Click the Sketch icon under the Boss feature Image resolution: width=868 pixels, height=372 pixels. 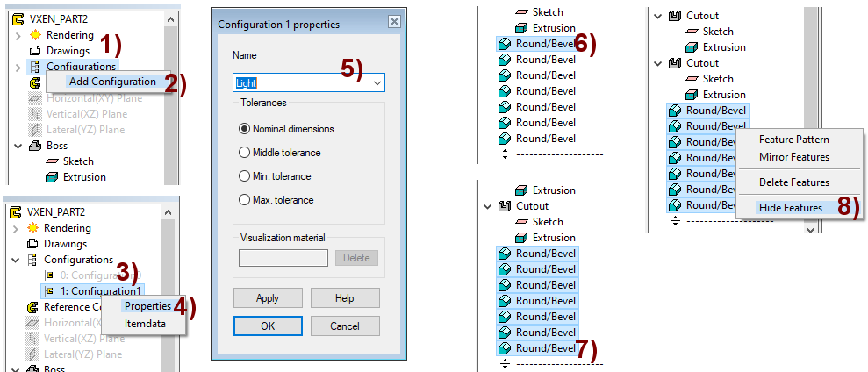[x=52, y=161]
